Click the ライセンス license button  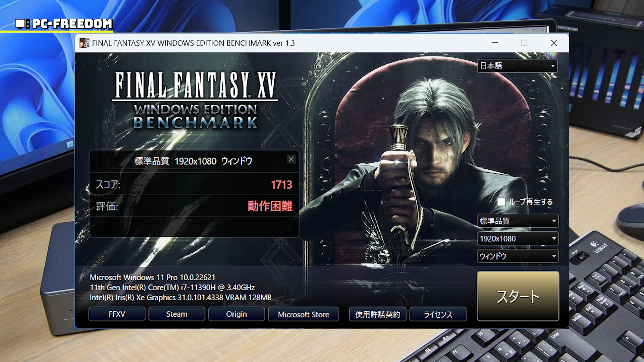click(438, 314)
